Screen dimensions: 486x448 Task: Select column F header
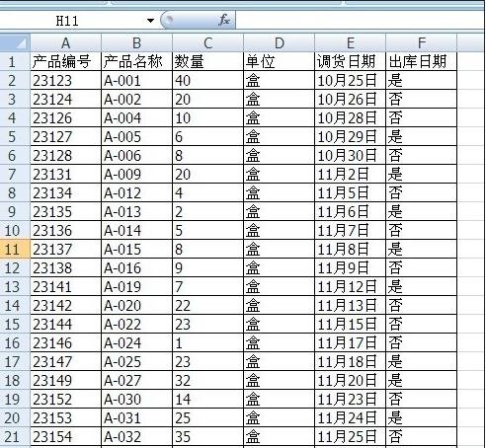click(x=422, y=43)
